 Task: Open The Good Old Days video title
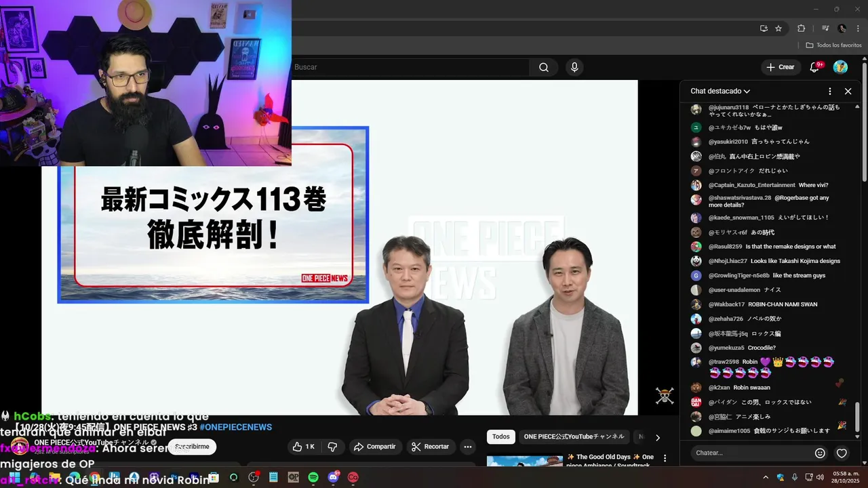(610, 461)
